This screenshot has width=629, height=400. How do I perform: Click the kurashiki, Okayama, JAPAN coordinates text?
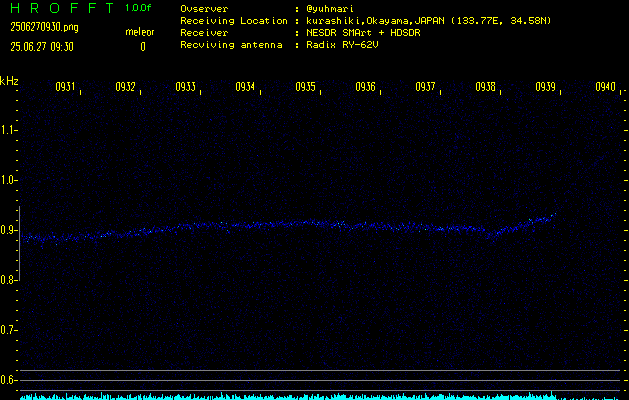(428, 21)
